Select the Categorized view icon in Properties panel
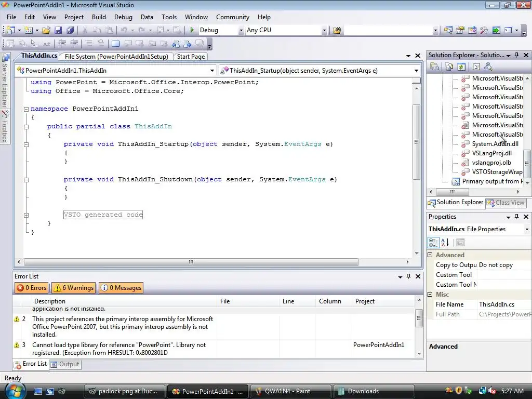532x399 pixels. [433, 242]
